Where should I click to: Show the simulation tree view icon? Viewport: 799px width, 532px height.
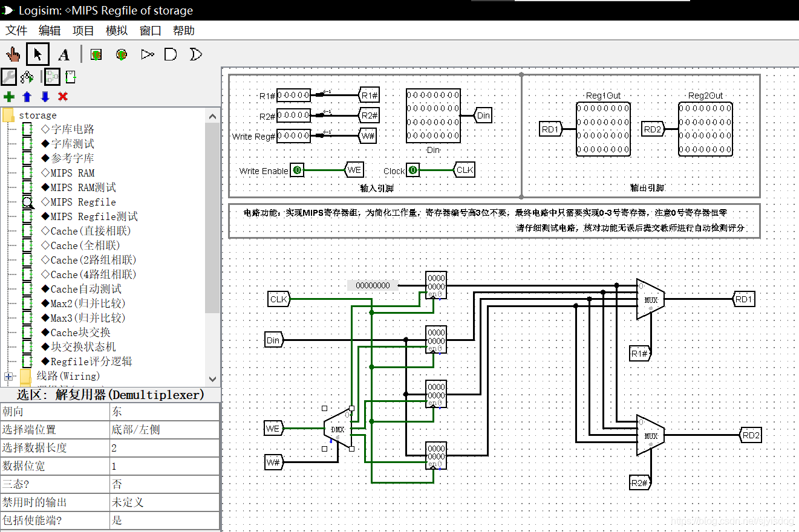point(27,77)
